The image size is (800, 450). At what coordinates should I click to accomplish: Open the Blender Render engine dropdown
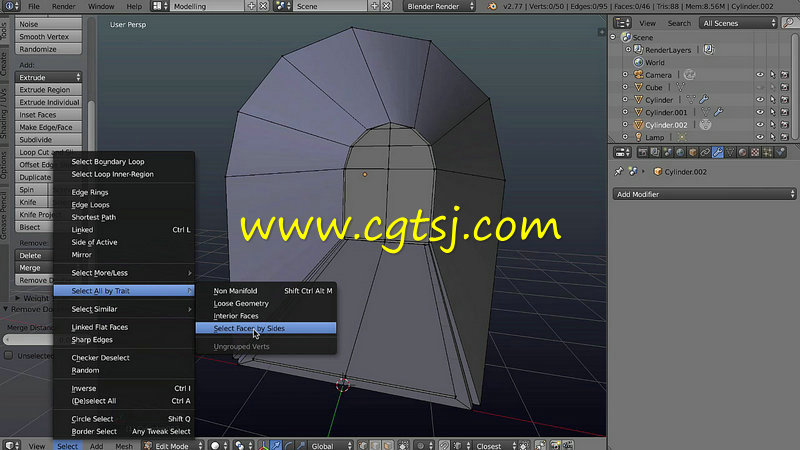tap(439, 6)
